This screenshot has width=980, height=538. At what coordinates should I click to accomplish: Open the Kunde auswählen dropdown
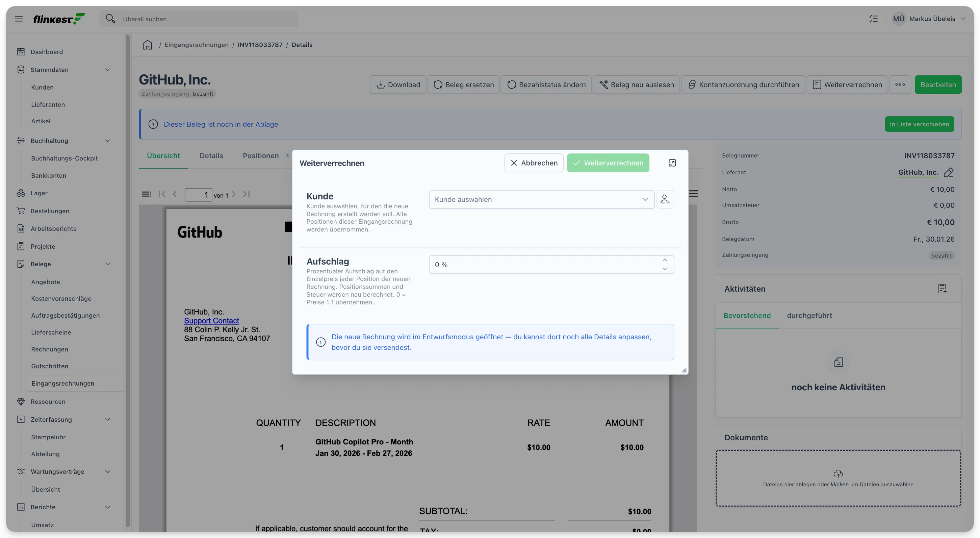click(541, 199)
